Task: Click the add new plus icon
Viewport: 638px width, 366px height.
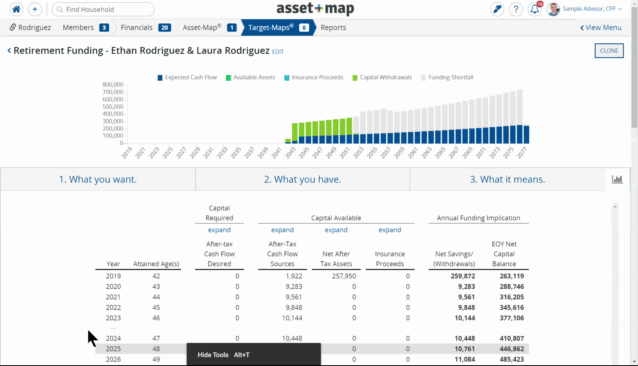Action: click(35, 9)
